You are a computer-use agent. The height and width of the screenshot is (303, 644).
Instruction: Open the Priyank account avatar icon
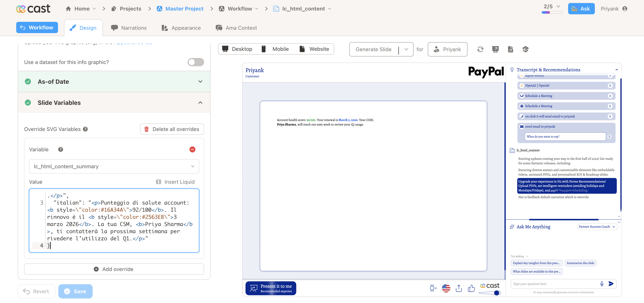624,9
